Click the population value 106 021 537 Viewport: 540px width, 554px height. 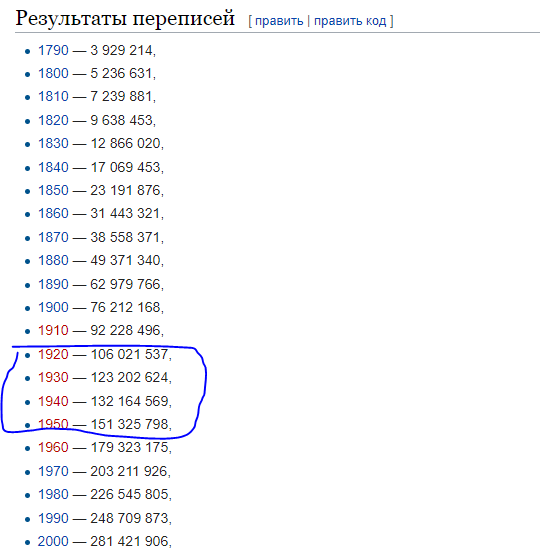tap(129, 354)
